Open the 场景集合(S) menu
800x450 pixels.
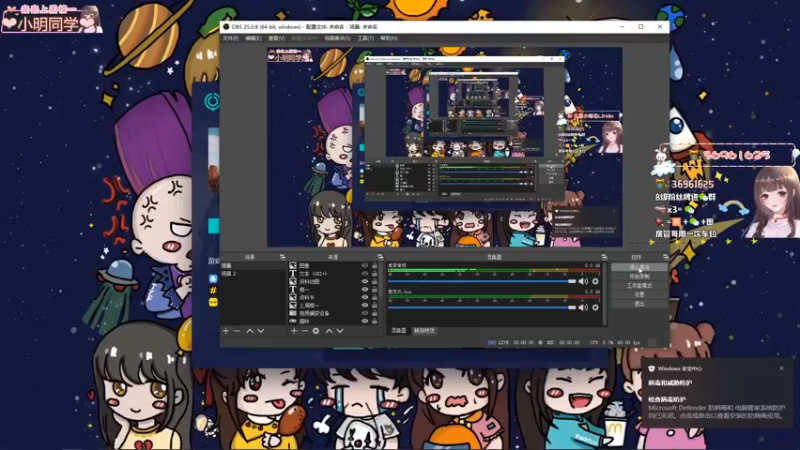337,38
